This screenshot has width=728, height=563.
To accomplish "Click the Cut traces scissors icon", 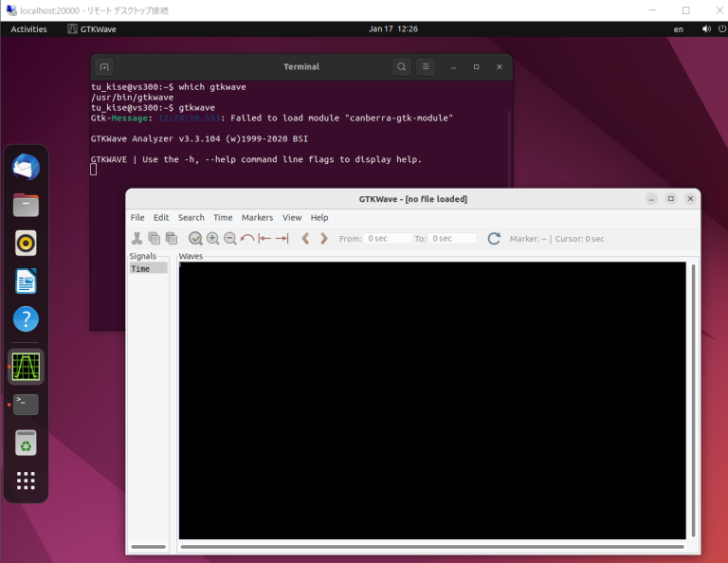I will tap(137, 239).
